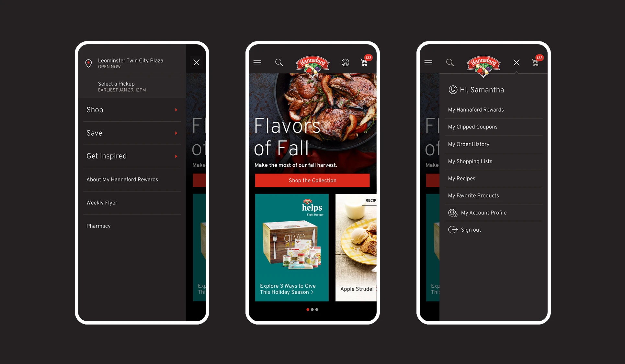Click the Hannaford logo icon
The image size is (625, 364).
coord(312,63)
